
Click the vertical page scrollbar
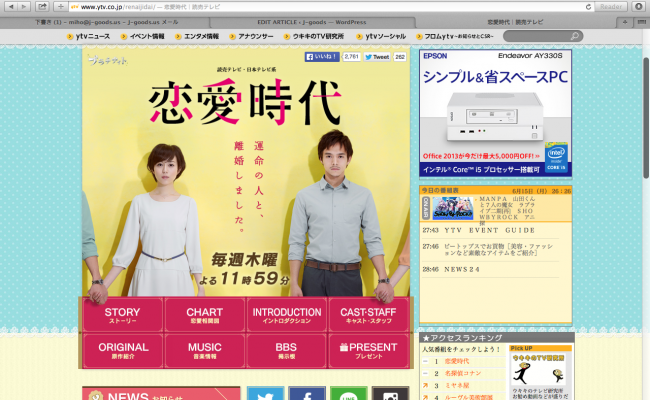pos(646,119)
